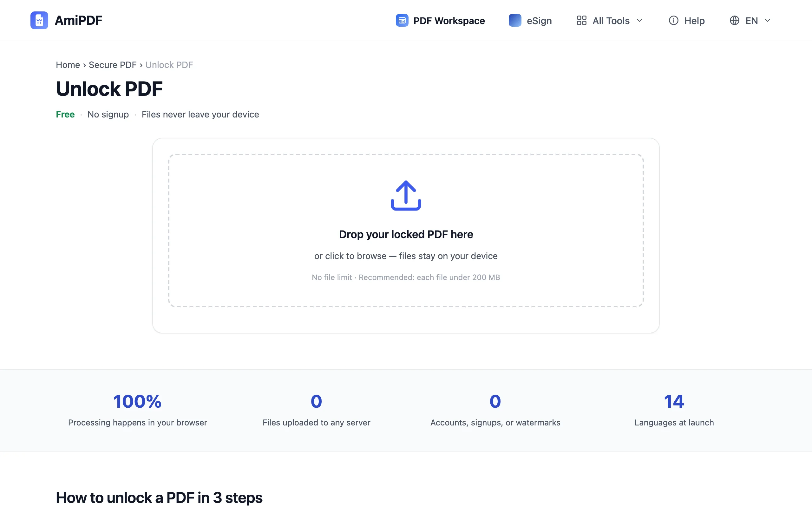Screen dimensions: 812x508
Task: Open the eSign menu item
Action: [x=530, y=21]
